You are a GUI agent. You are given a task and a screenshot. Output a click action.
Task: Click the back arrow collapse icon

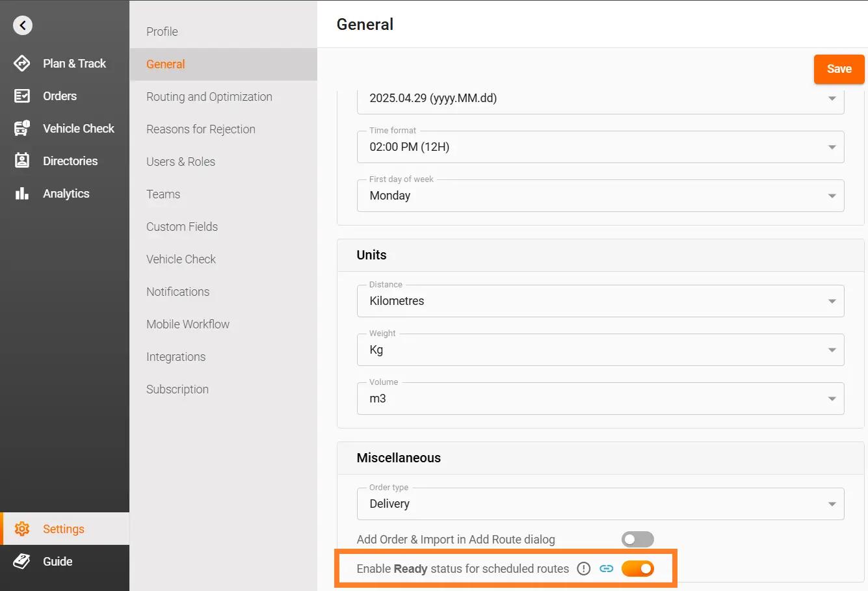click(23, 25)
